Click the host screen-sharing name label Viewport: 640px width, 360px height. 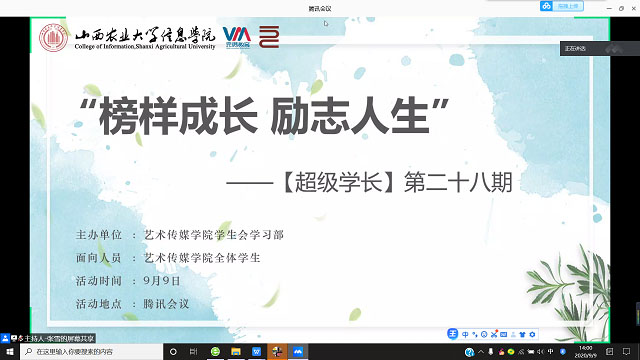coord(59,338)
